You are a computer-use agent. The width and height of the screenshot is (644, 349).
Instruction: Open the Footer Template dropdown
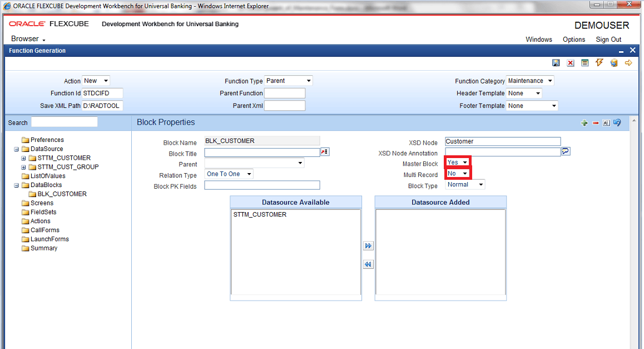point(532,106)
